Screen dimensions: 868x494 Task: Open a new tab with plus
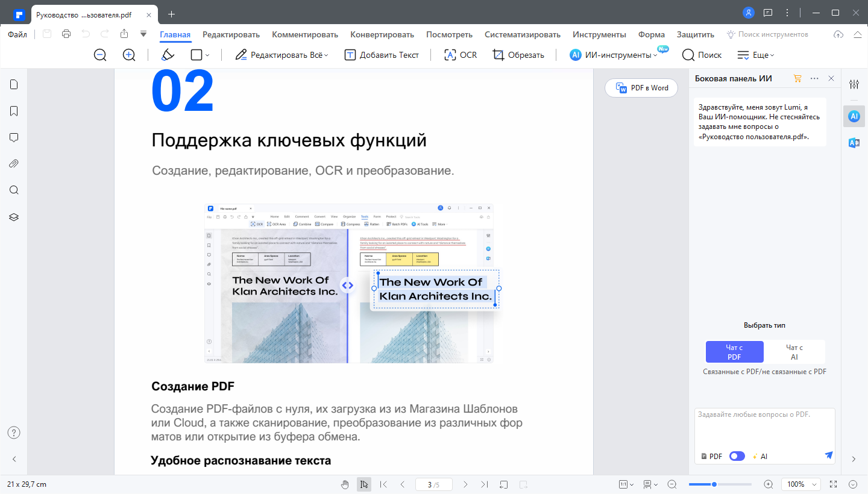coord(172,14)
